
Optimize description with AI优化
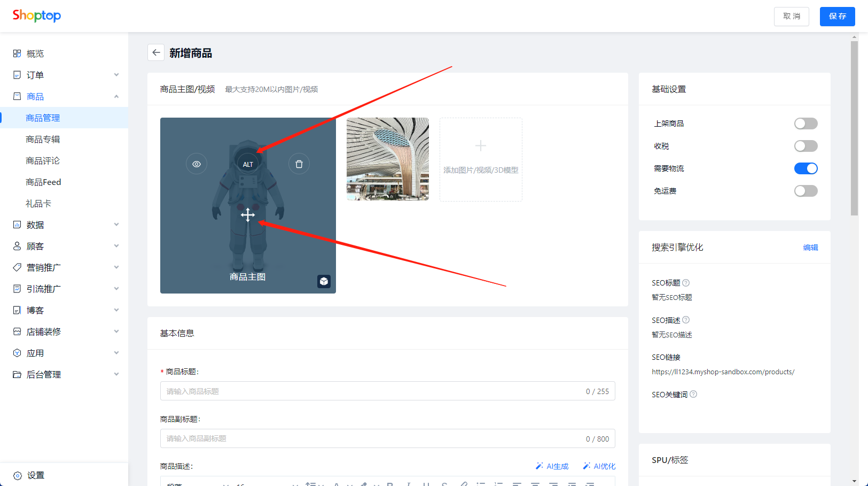click(x=599, y=466)
